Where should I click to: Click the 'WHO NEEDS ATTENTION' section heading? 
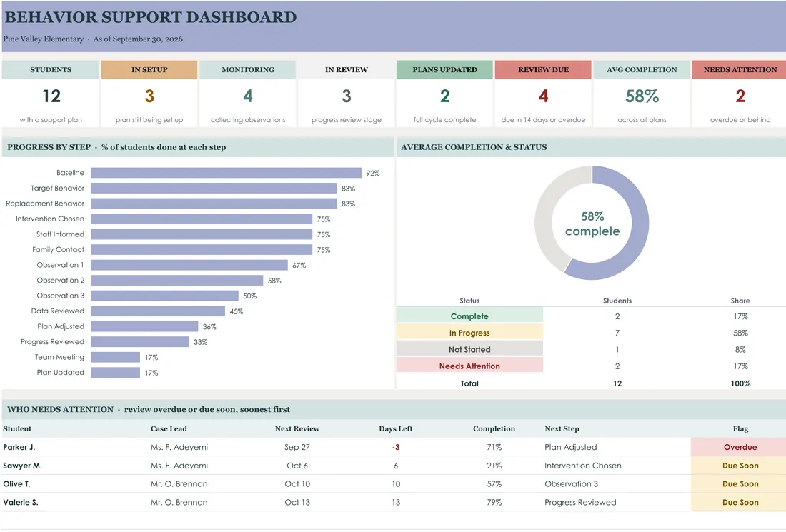tap(60, 409)
